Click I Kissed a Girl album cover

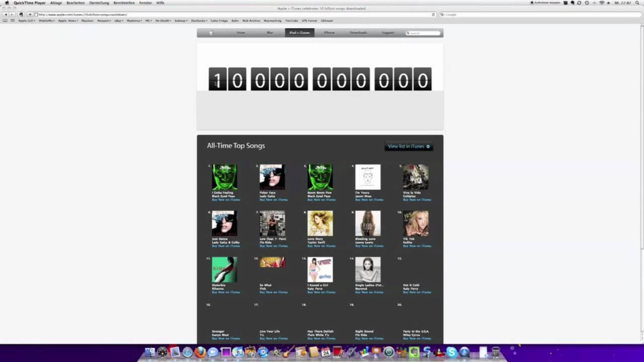click(320, 269)
